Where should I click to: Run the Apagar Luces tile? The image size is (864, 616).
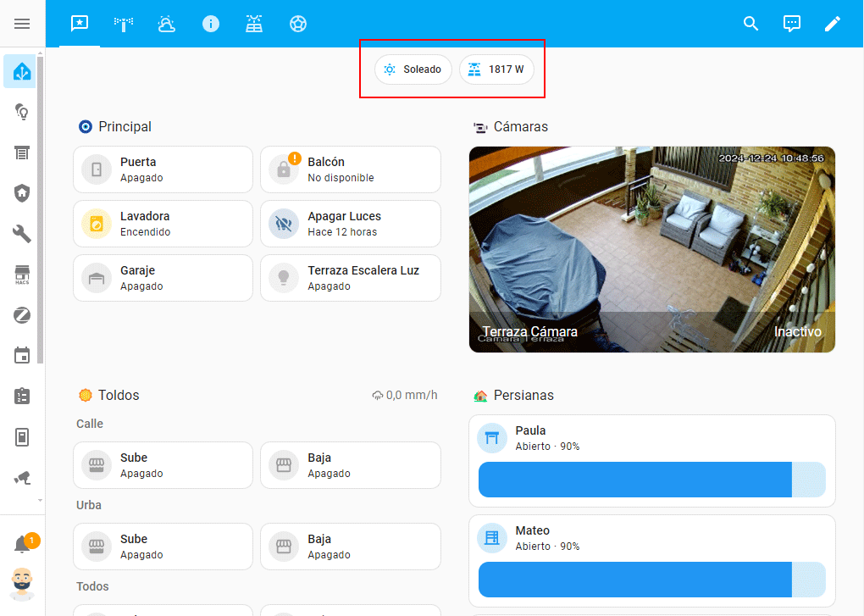coord(351,224)
